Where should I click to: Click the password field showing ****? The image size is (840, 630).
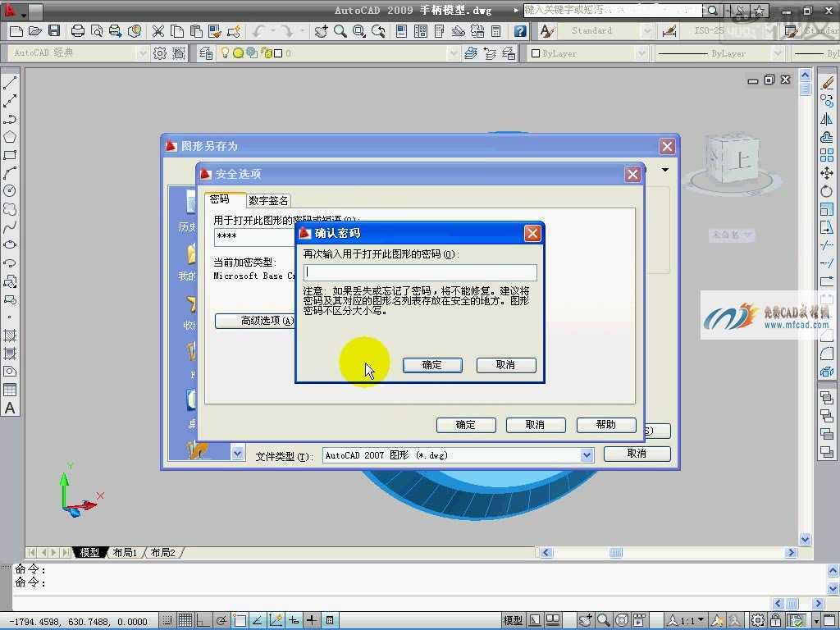click(254, 237)
